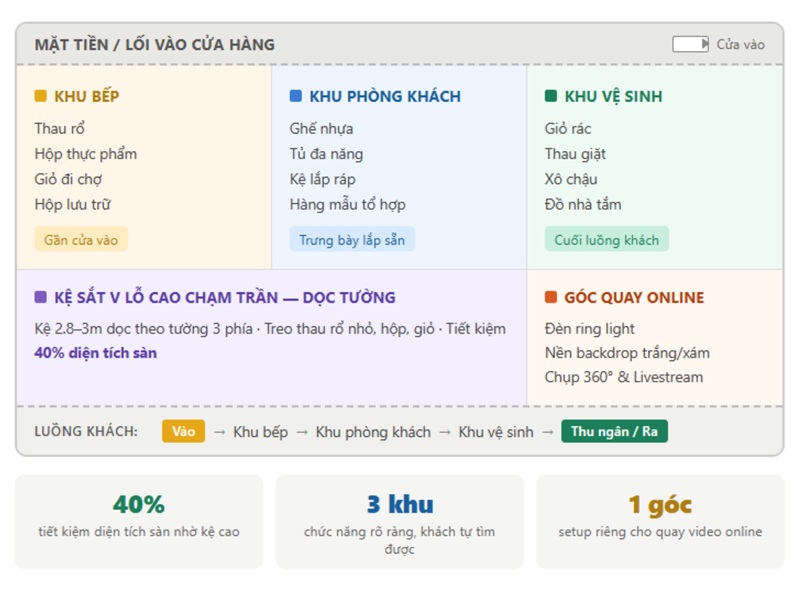Click the 'Ghế nhựa' item in Khu phòng khách
The image size is (800, 600).
321,129
